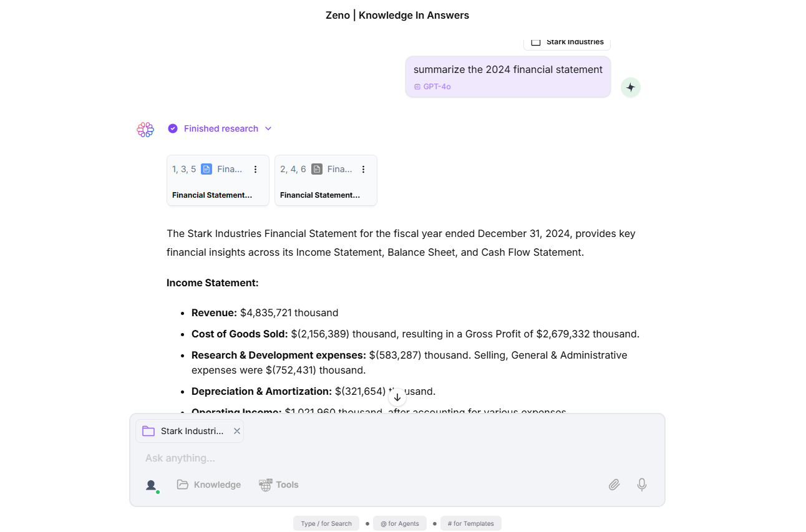Click the user profile status icon
Image resolution: width=806 pixels, height=532 pixels.
[x=151, y=485]
